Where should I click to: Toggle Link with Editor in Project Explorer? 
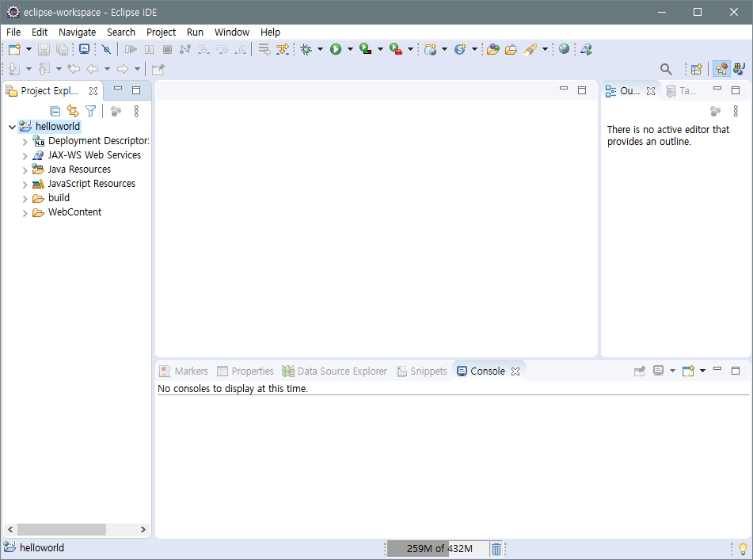point(73,111)
